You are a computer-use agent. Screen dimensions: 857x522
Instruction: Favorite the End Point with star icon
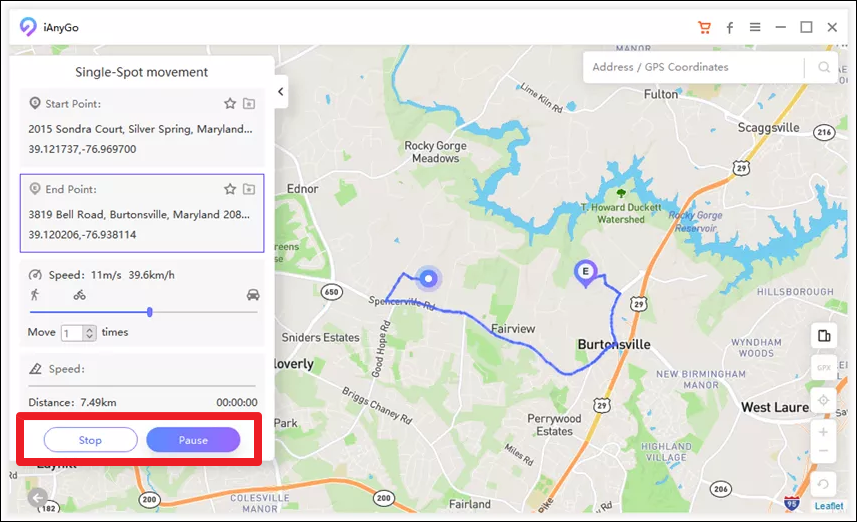[230, 189]
